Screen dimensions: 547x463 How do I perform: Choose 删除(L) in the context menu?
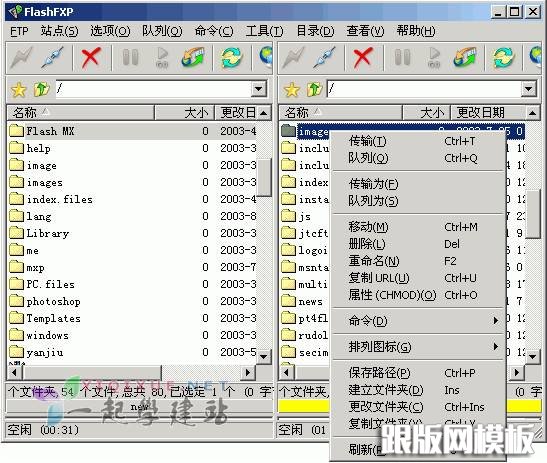tap(418, 244)
